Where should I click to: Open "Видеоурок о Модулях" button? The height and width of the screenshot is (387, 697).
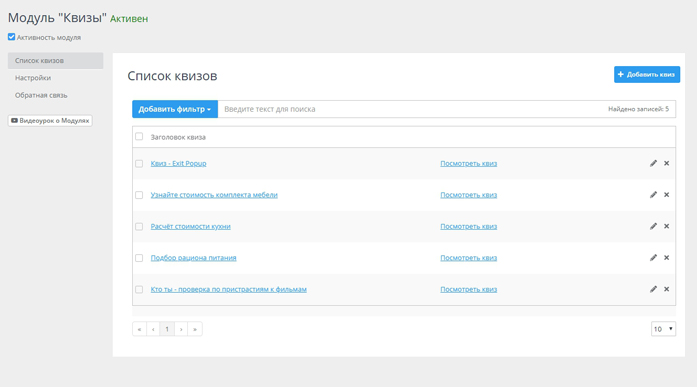point(50,120)
